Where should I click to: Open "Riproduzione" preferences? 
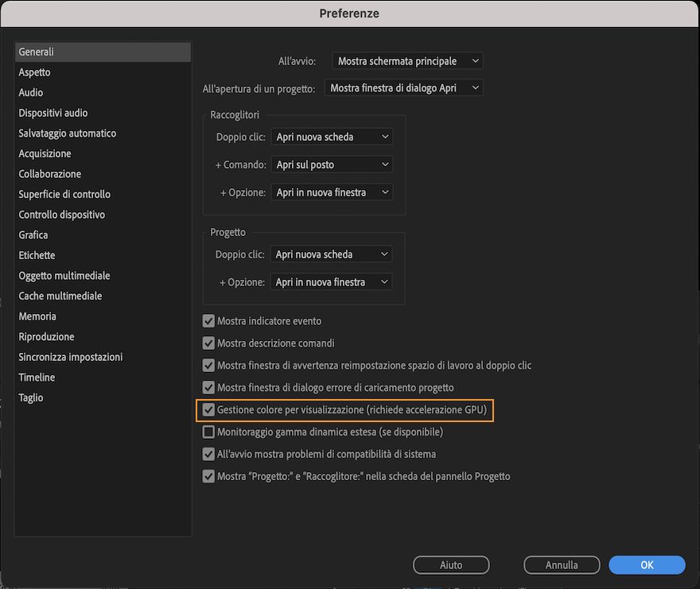click(46, 336)
